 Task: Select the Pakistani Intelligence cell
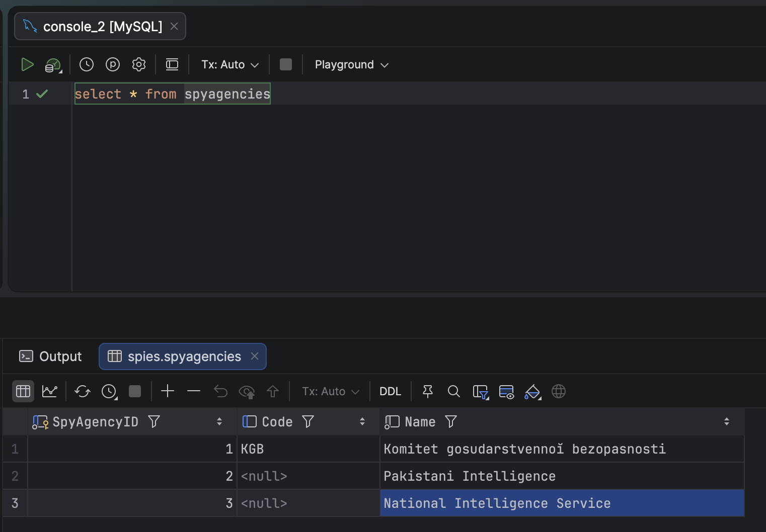[562, 476]
